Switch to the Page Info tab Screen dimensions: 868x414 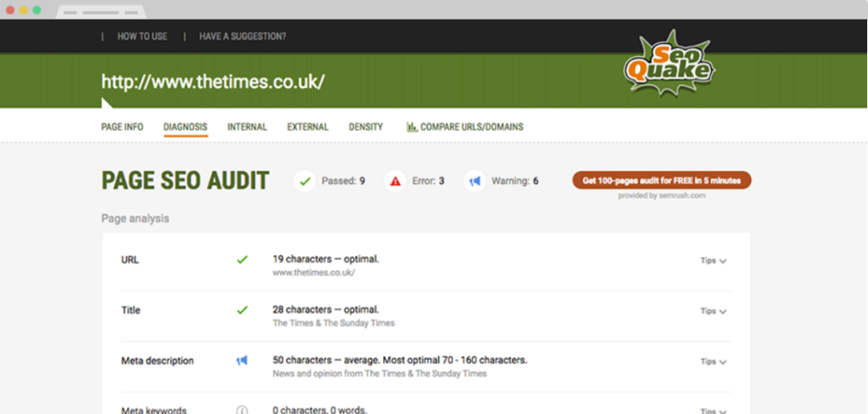point(122,127)
